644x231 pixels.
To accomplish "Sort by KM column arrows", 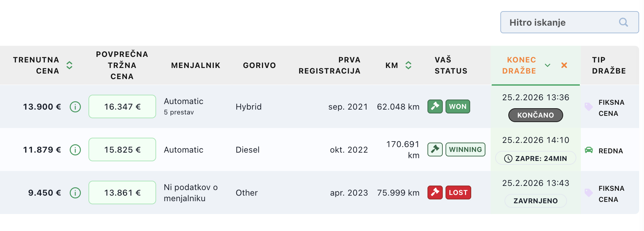I will [408, 65].
